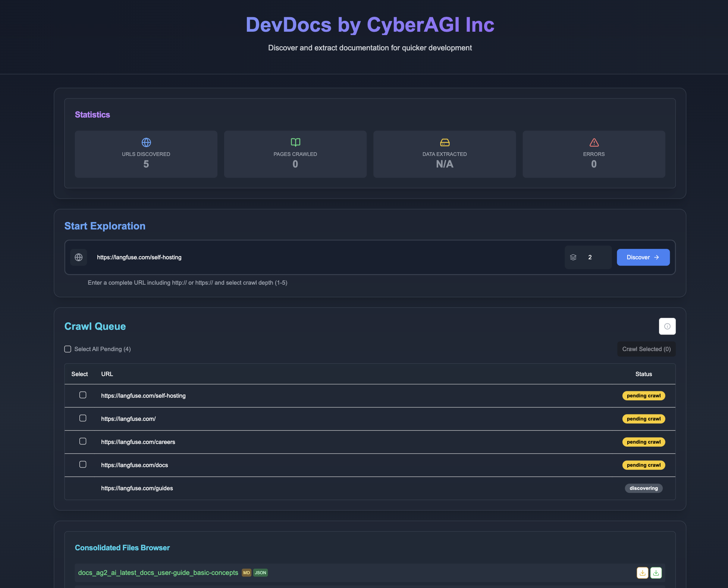Click the JSON badge next to the file name
This screenshot has height=588, width=728.
(x=260, y=573)
